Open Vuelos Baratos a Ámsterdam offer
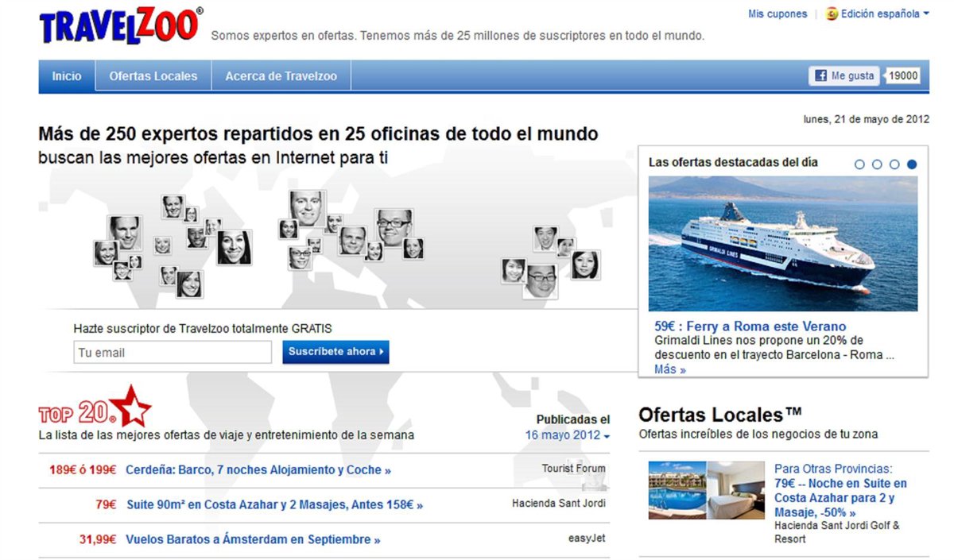The image size is (954, 560). [x=253, y=539]
